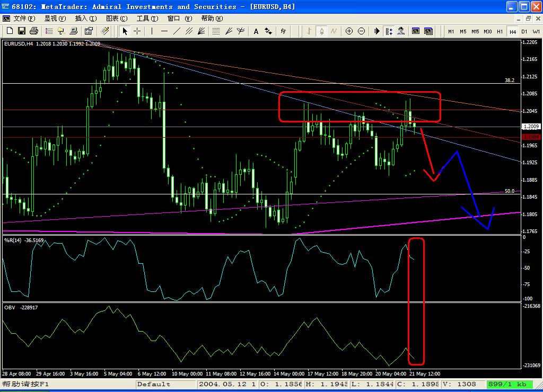Select the arrow Cursor tool
Screen dimensions: 543x392
125,31
